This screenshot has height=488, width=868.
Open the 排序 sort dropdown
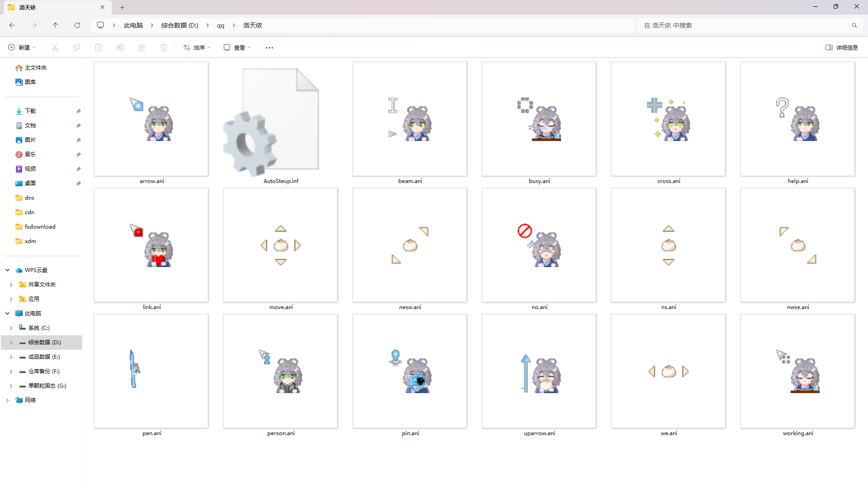[197, 47]
